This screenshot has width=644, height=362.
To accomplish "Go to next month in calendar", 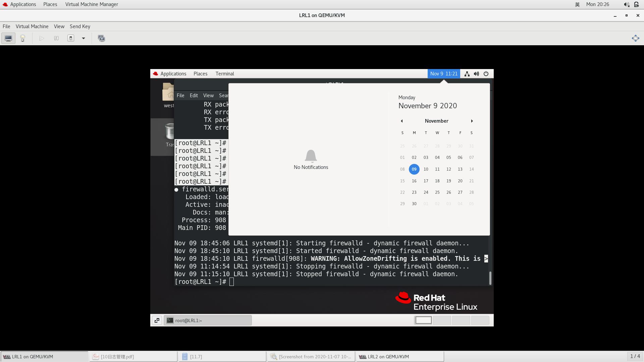I will [472, 121].
